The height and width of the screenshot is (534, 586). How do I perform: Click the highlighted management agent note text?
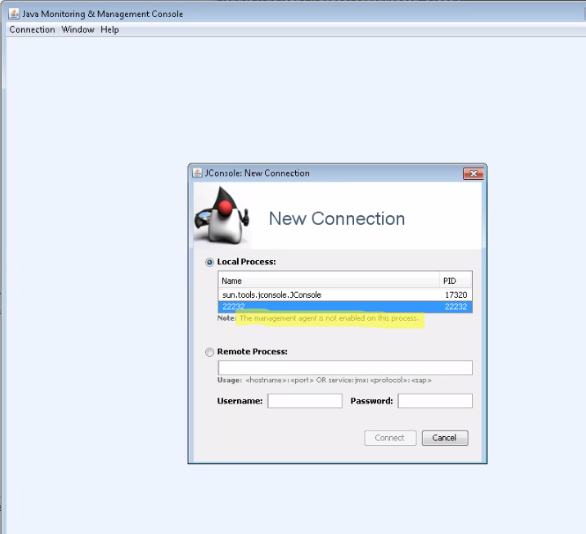pyautogui.click(x=329, y=318)
